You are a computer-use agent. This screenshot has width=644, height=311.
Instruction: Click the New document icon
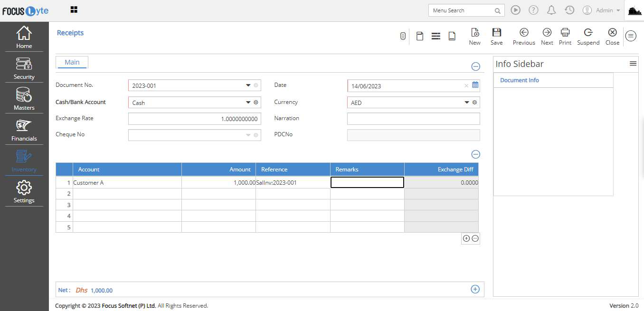tap(475, 36)
